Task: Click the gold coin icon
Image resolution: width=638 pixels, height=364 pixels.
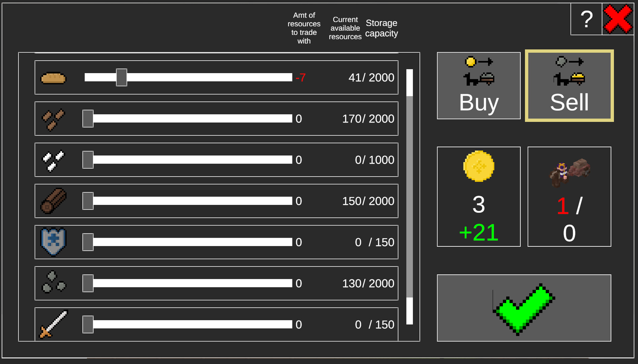Action: click(479, 166)
